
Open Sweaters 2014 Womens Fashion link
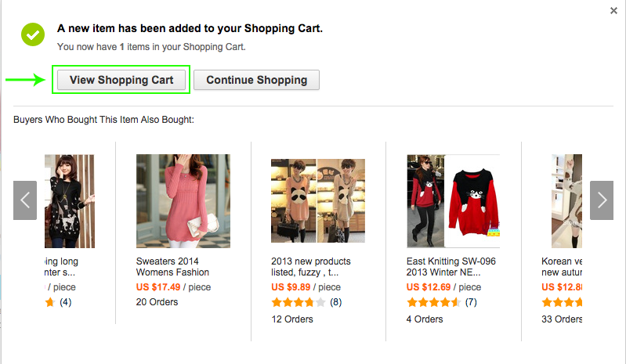172,266
